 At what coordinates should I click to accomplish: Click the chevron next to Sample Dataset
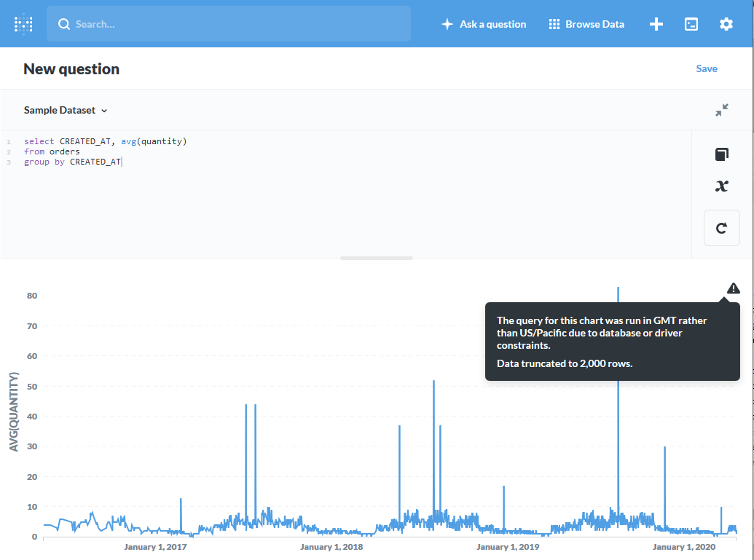pyautogui.click(x=104, y=111)
